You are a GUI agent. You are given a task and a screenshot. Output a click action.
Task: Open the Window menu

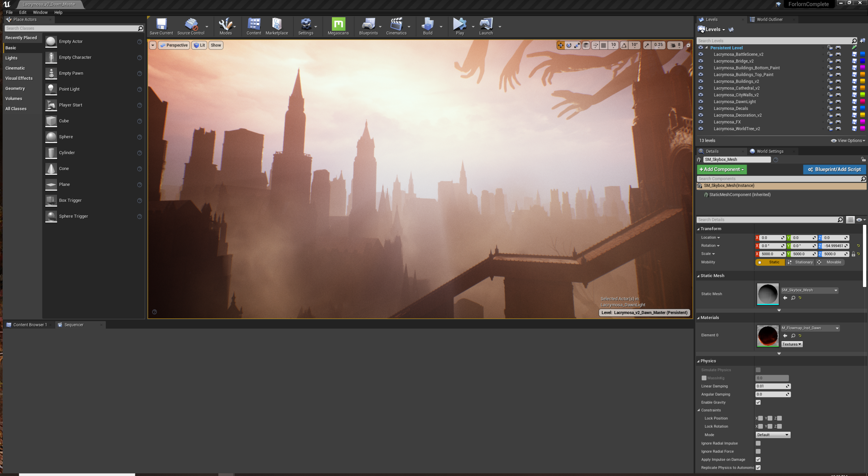(x=40, y=12)
